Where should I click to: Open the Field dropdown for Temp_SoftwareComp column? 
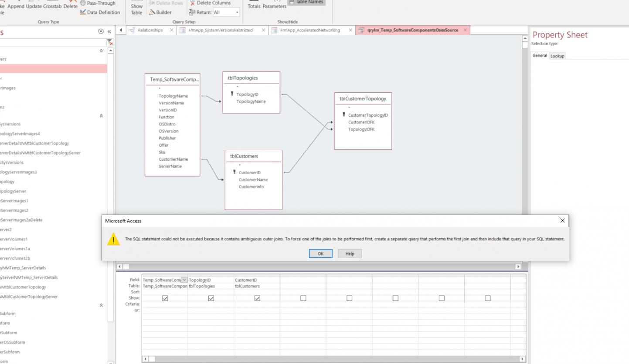[184, 280]
